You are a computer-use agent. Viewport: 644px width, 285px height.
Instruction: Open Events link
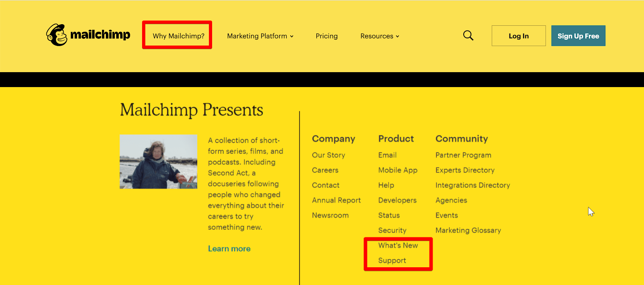446,215
